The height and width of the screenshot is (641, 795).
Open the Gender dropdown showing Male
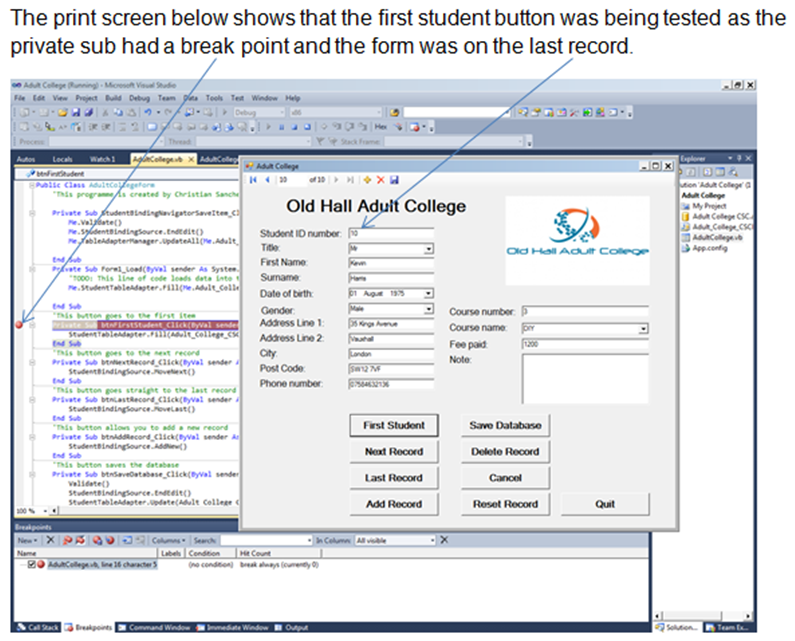[429, 309]
